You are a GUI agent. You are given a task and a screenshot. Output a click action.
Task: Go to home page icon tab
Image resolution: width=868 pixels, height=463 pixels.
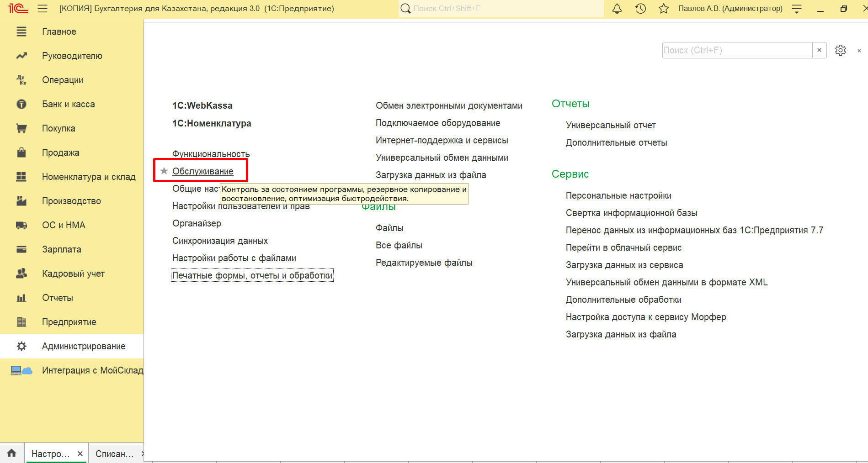(12, 453)
